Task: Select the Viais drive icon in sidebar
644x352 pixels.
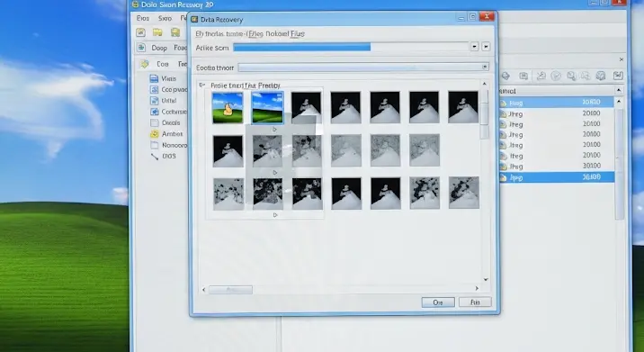Action: tap(154, 78)
